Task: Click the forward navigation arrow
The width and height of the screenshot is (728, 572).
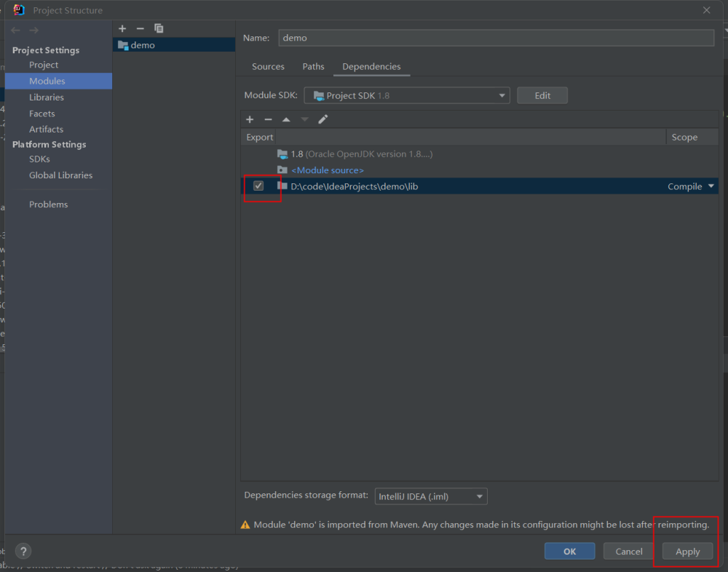Action: coord(34,30)
